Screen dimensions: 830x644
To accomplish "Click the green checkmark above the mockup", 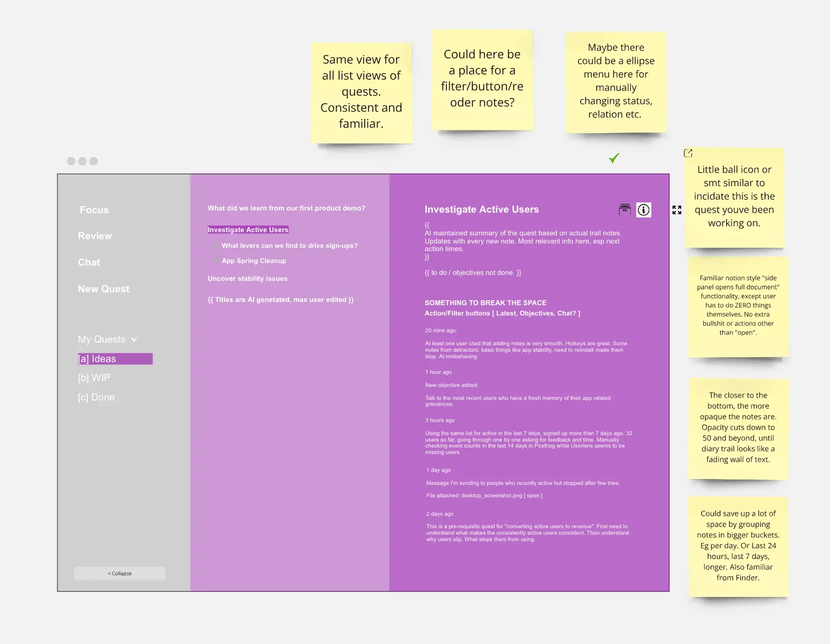I will pos(614,158).
